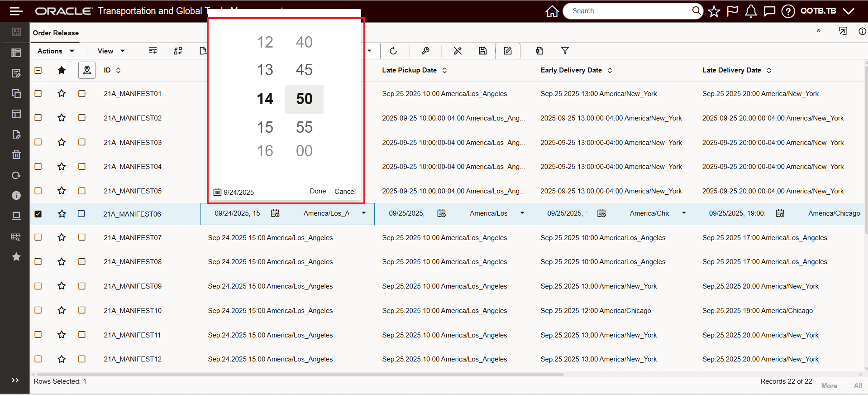This screenshot has height=395, width=868.
Task: Open America/Los_A time zone dropdown
Action: (x=364, y=213)
